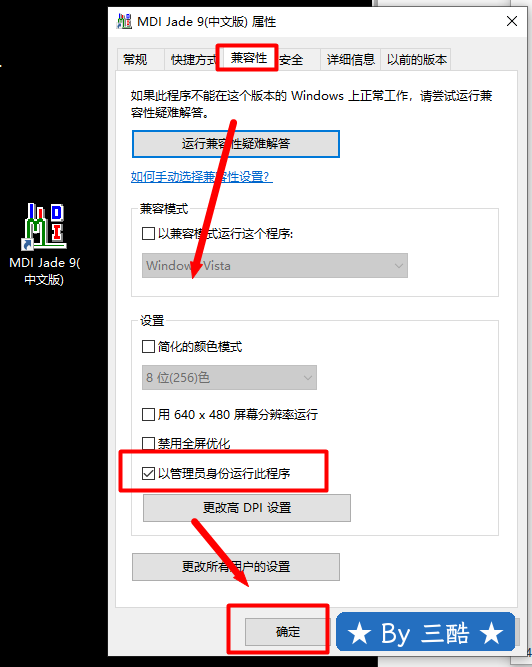The width and height of the screenshot is (532, 667).
Task: Close the properties dialog with X
Action: coord(512,21)
